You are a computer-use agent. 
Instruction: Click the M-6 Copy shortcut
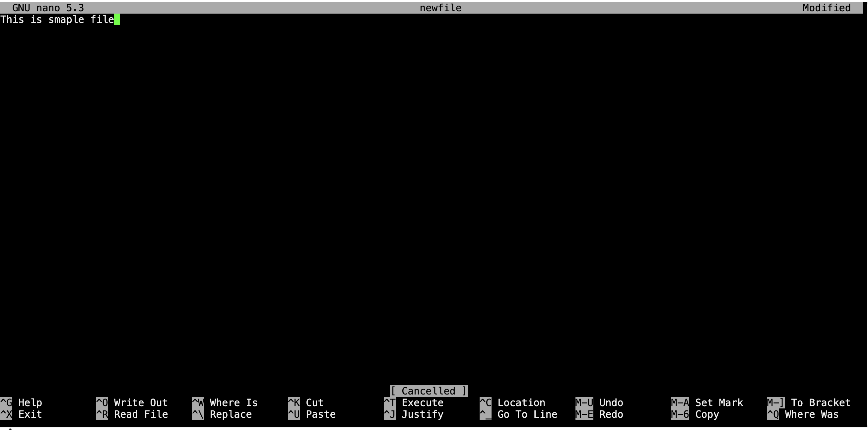click(x=695, y=414)
